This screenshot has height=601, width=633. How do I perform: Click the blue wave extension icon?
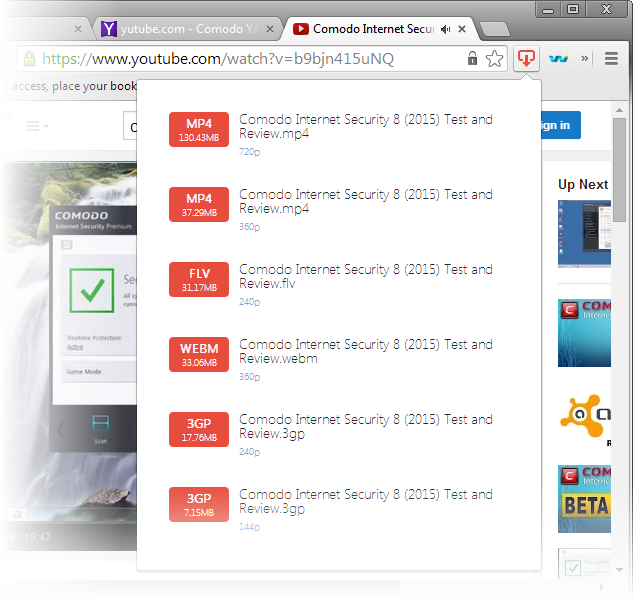click(x=559, y=59)
